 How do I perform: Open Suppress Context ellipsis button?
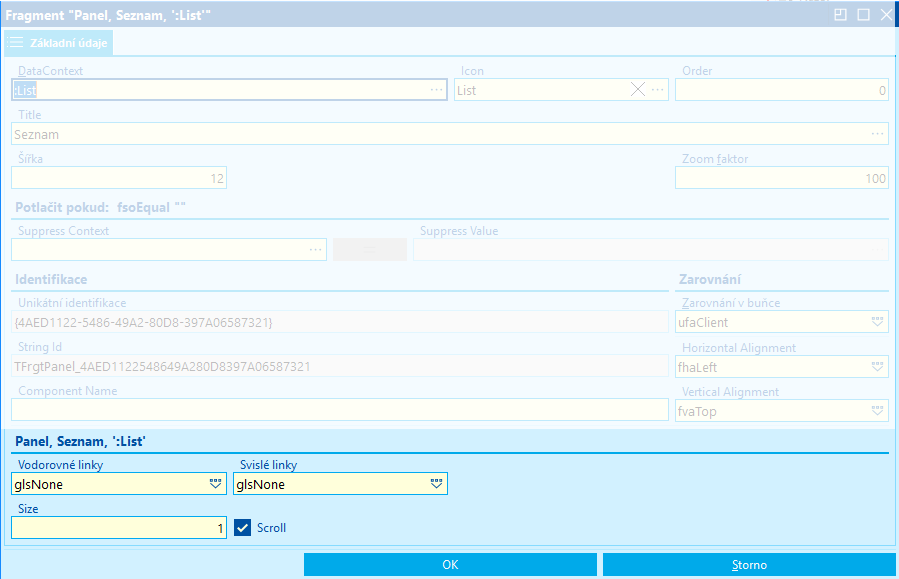click(x=316, y=249)
